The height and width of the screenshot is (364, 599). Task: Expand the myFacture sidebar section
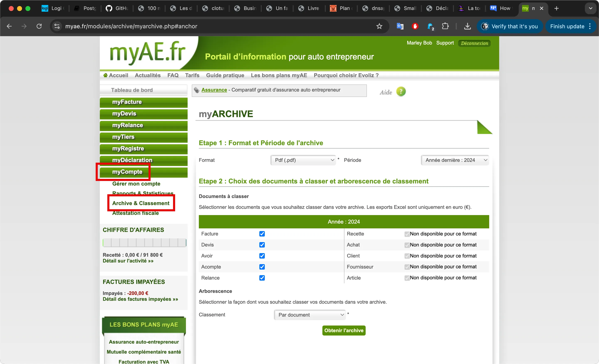coord(144,102)
